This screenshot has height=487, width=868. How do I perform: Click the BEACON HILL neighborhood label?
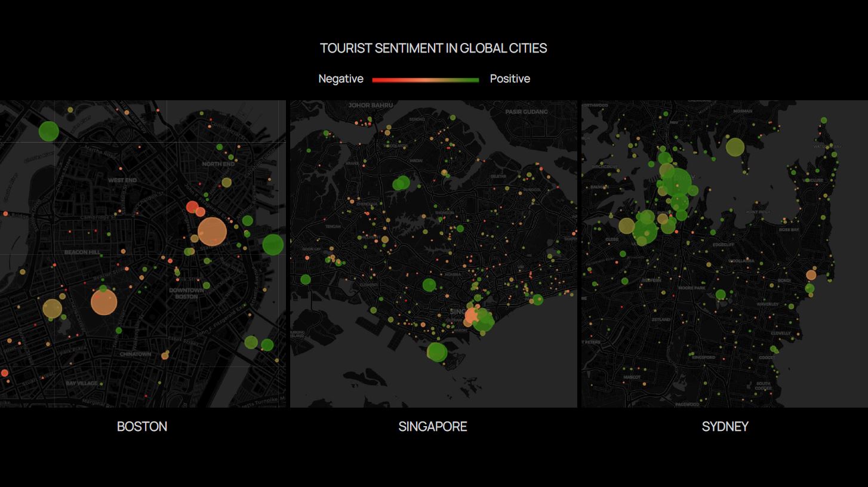click(82, 252)
